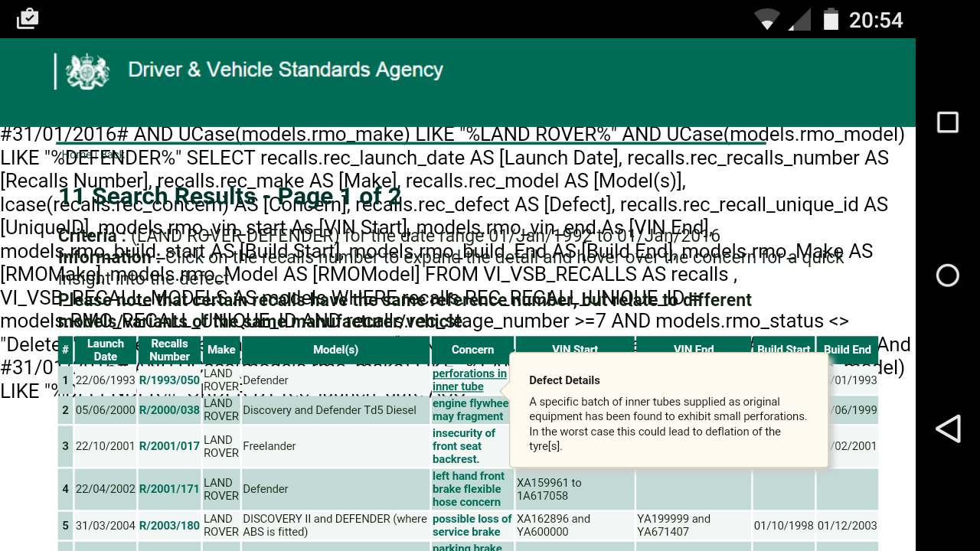Open recall R/2001/171
The width and height of the screenshot is (980, 551).
(x=169, y=489)
